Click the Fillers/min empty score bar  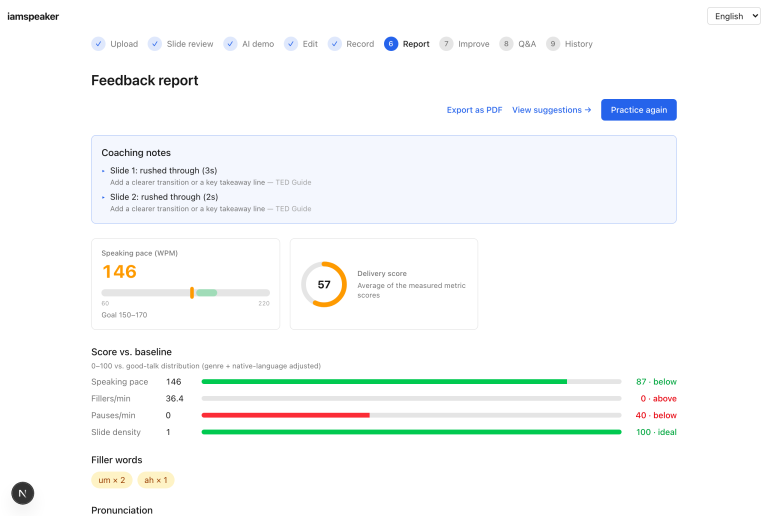(411, 399)
